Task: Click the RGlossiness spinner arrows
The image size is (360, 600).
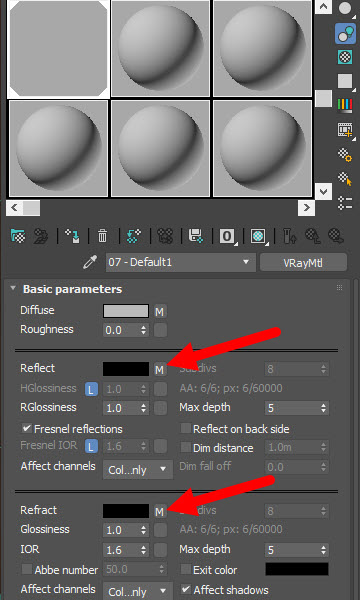Action: click(x=144, y=408)
